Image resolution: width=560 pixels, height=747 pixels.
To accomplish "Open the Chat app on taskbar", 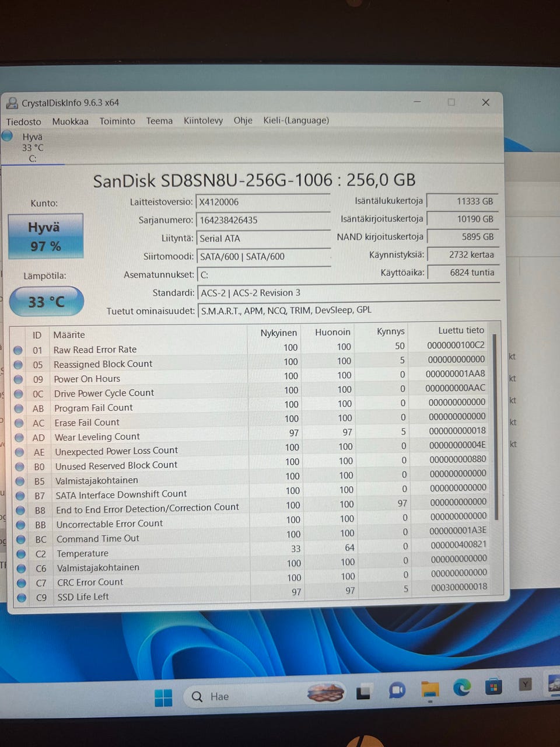I will click(397, 691).
